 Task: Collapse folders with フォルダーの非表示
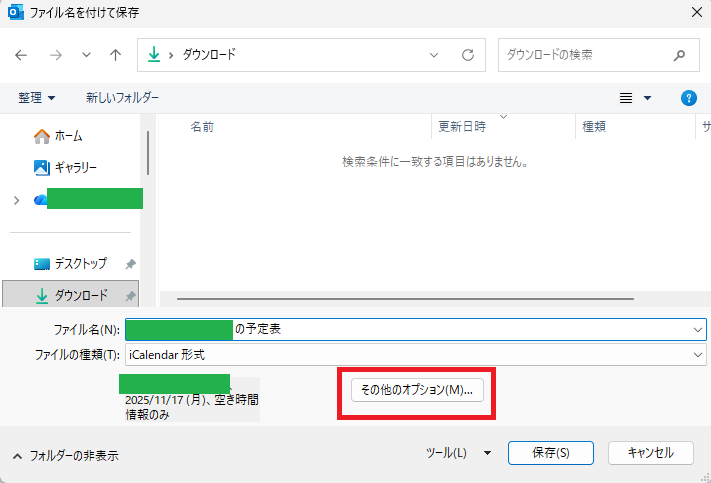(66, 455)
